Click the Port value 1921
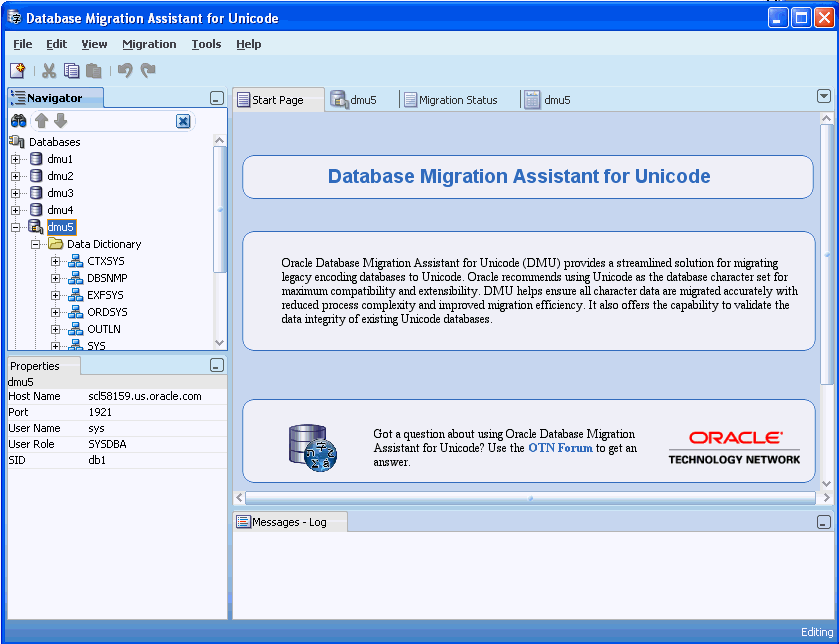The width and height of the screenshot is (839, 644). coord(100,412)
